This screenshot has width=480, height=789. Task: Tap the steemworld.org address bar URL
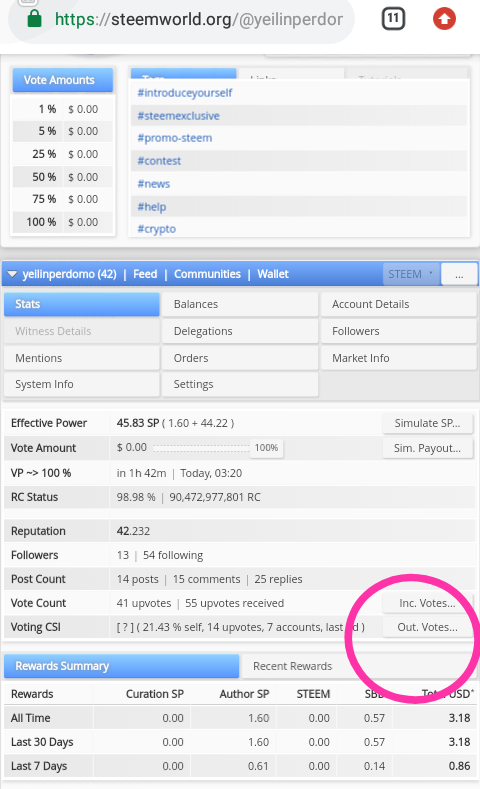pyautogui.click(x=199, y=19)
